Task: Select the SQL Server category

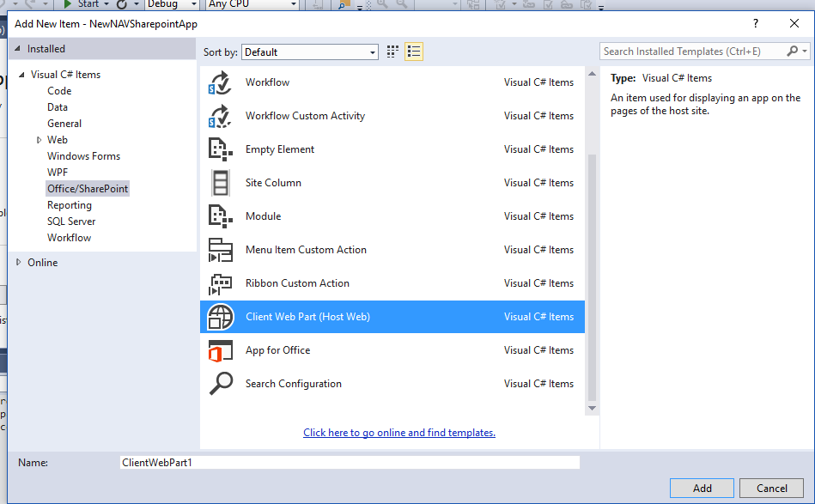Action: [71, 222]
